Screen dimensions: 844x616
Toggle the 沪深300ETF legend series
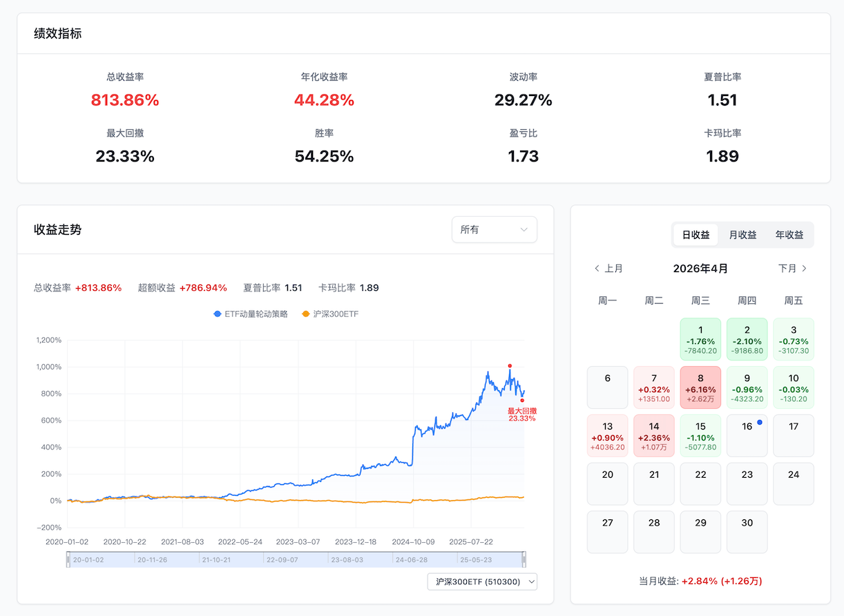click(330, 314)
